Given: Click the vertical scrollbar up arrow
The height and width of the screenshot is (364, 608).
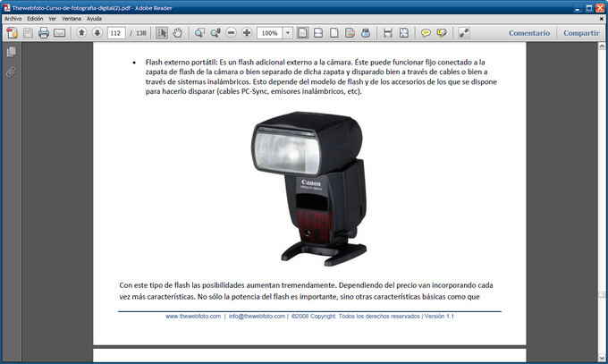Looking at the screenshot, I should tap(602, 47).
